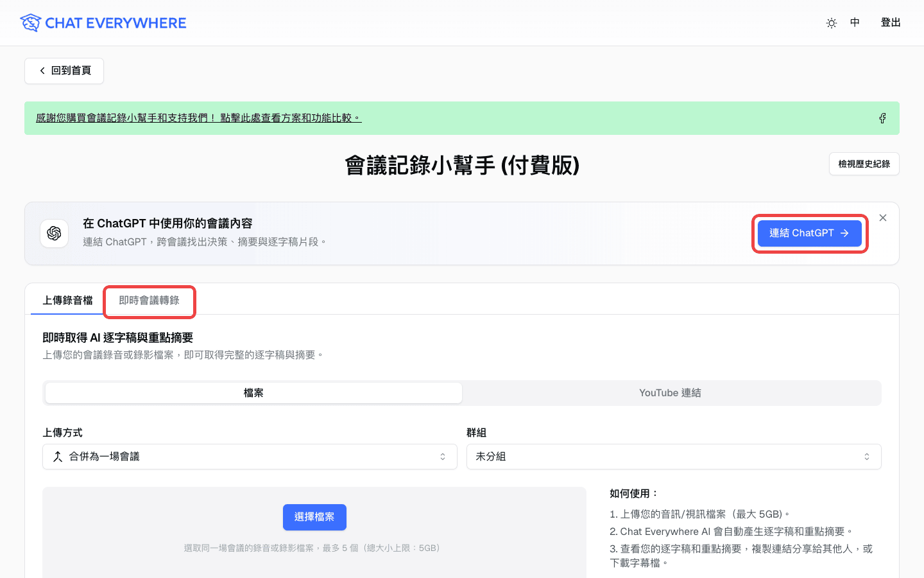
Task: Click the Chat Everywhere AI instruction step 2
Action: tap(732, 532)
